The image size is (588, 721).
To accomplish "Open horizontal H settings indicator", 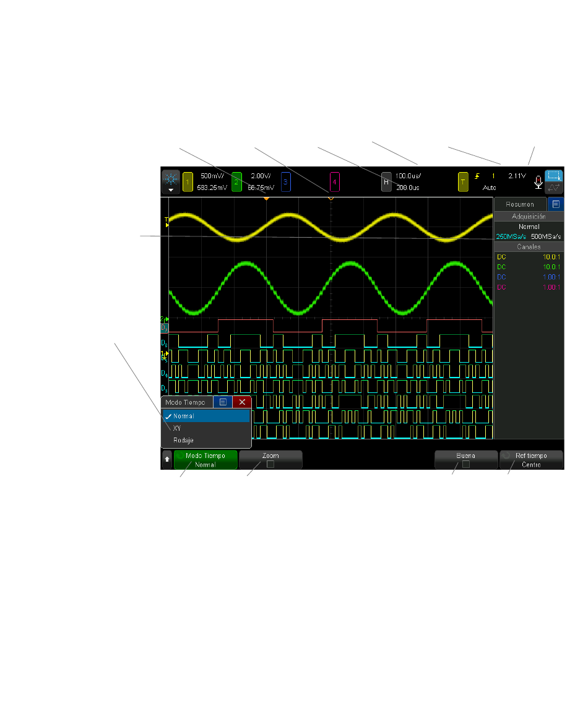I will (386, 182).
